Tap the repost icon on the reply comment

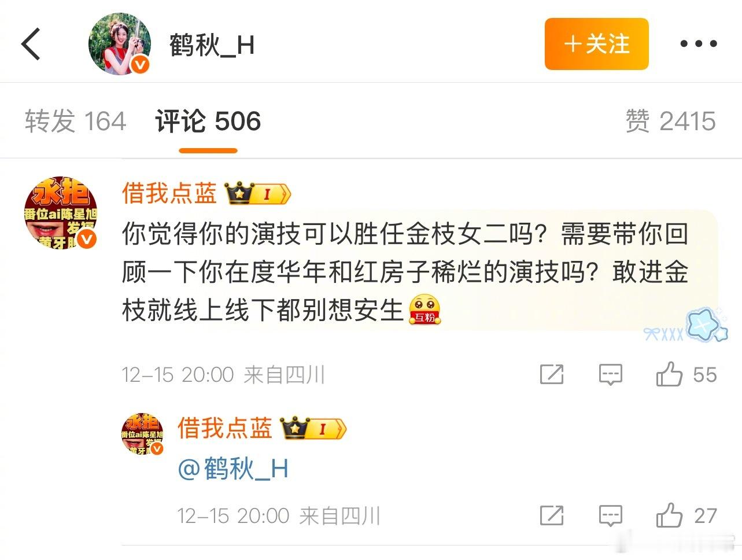[x=551, y=515]
